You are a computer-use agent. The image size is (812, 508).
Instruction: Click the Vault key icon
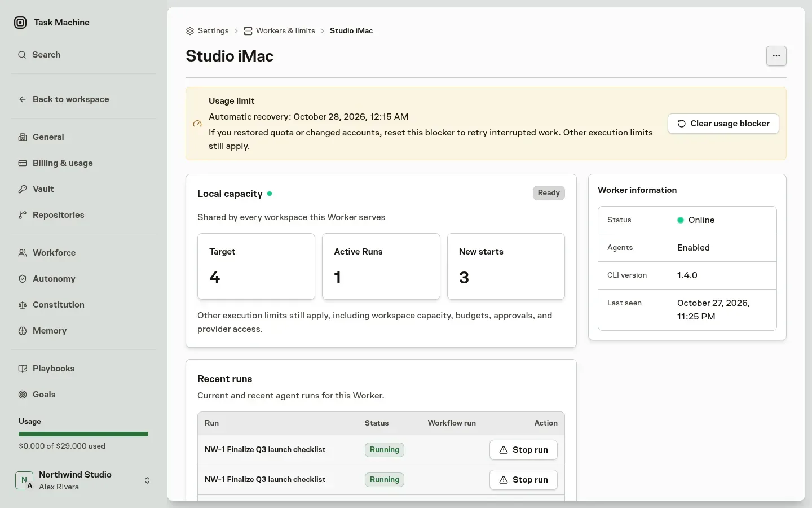tap(23, 189)
